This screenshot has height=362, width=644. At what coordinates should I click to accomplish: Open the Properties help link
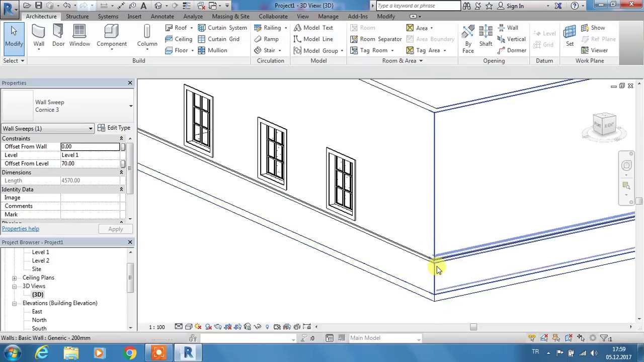click(20, 229)
